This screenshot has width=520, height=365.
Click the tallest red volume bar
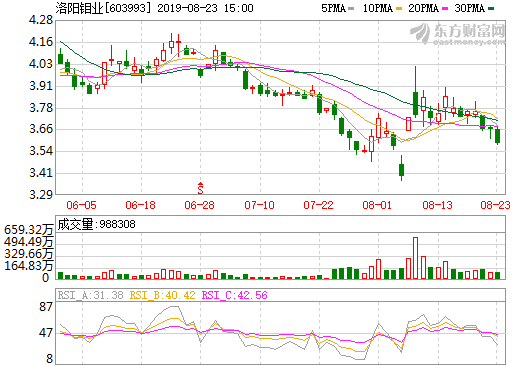coord(415,258)
